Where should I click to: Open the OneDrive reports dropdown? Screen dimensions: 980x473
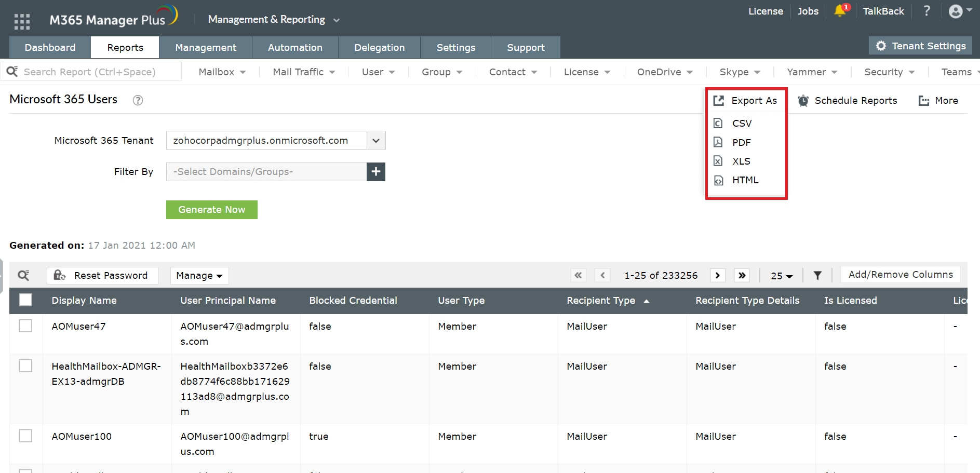coord(665,72)
